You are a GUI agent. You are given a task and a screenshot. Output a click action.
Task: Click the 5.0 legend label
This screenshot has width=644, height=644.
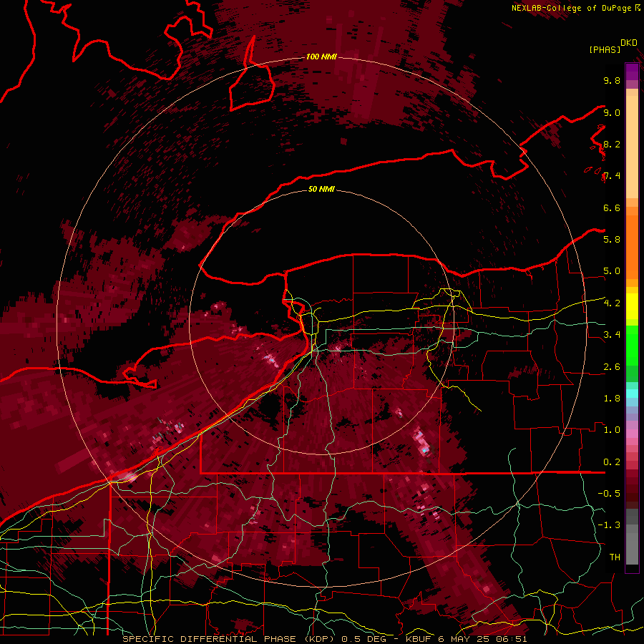(612, 271)
